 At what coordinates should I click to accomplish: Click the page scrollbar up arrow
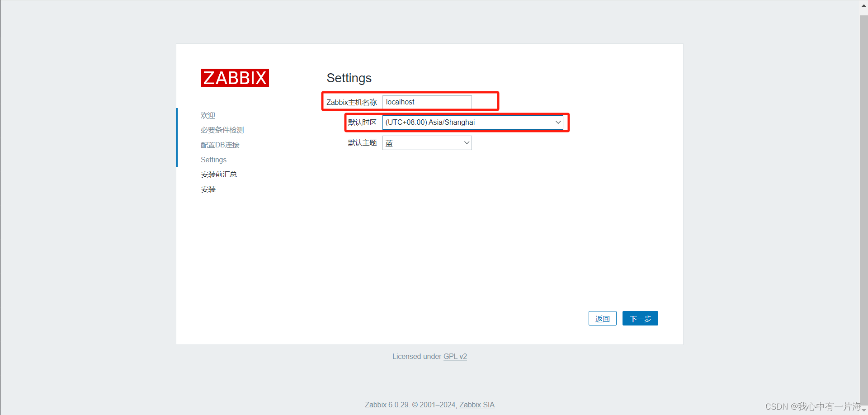tap(864, 6)
